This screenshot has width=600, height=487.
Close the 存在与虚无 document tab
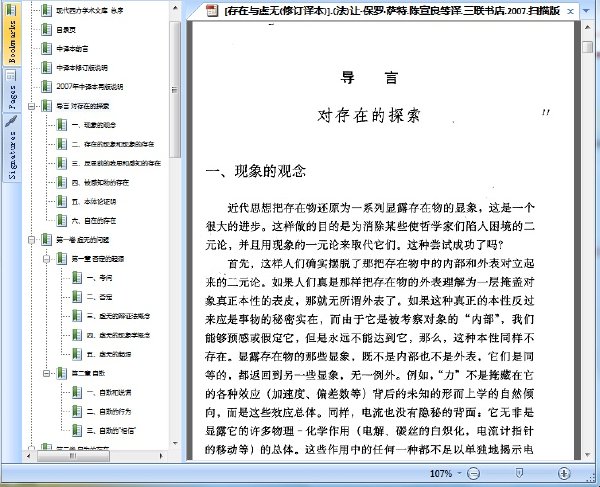tap(570, 11)
